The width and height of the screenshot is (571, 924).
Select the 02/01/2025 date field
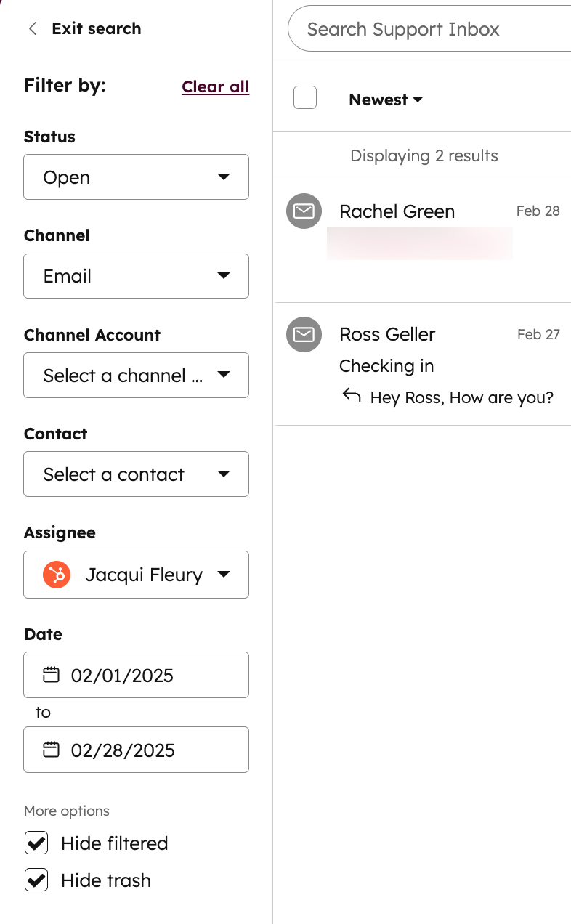click(136, 675)
